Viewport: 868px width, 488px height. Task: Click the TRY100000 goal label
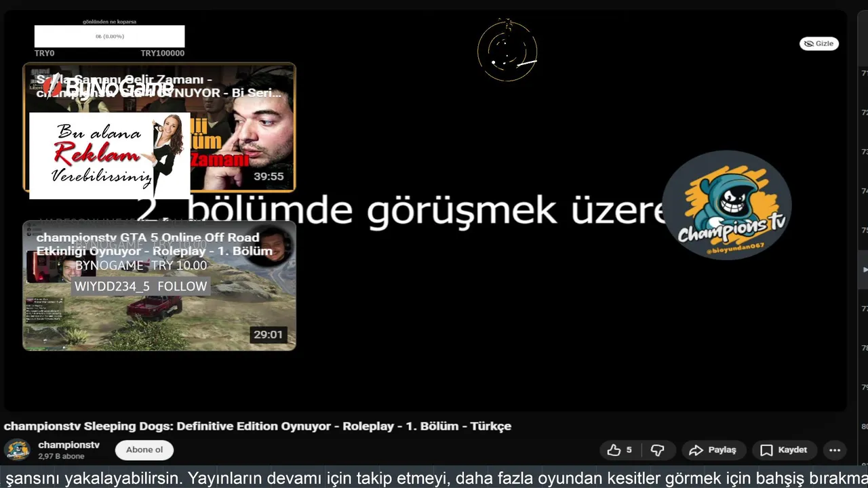point(163,53)
